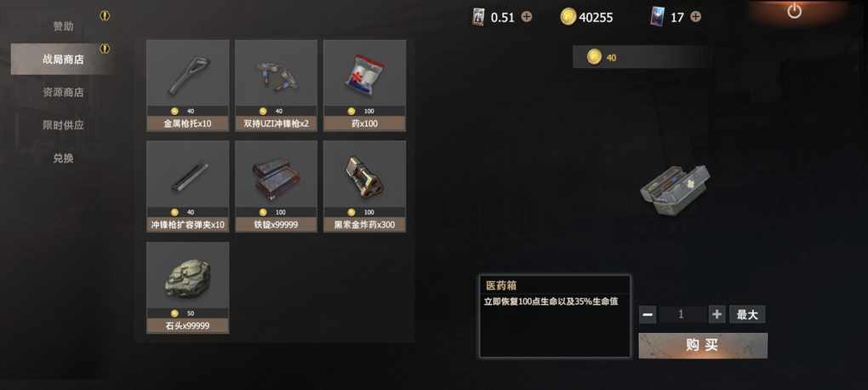Screen dimensions: 868x390
Task: Decrease purchase quantity with minus button
Action: (648, 315)
